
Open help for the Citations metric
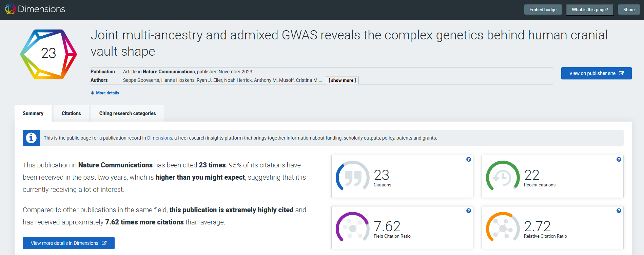468,159
